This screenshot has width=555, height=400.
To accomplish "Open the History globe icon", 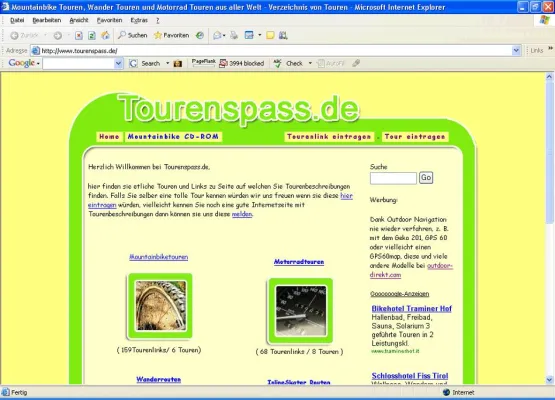I will [x=200, y=35].
